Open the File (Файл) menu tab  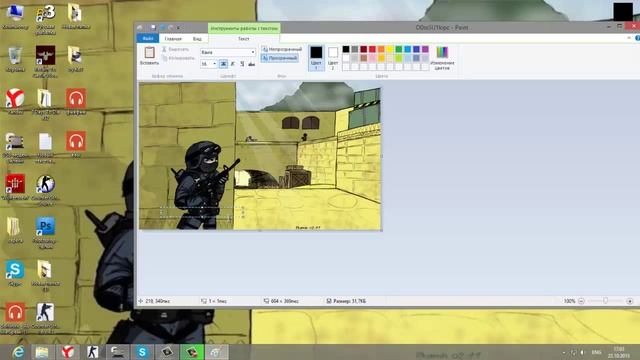148,38
